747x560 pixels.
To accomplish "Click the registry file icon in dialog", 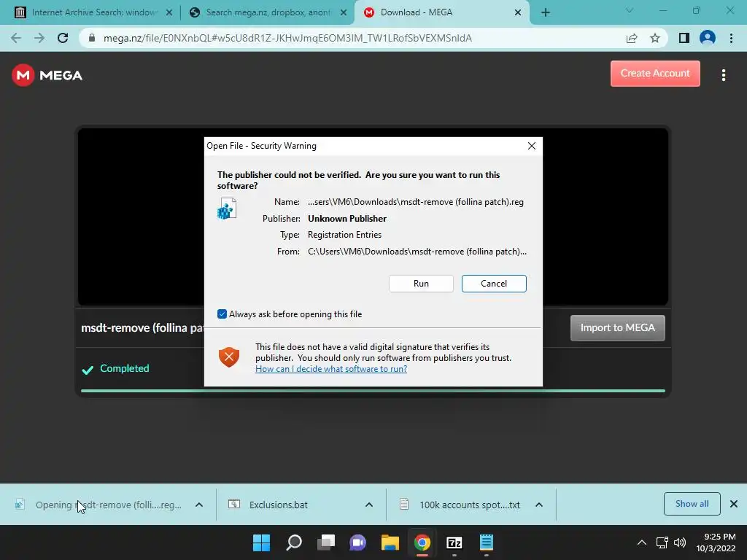I will pyautogui.click(x=227, y=209).
